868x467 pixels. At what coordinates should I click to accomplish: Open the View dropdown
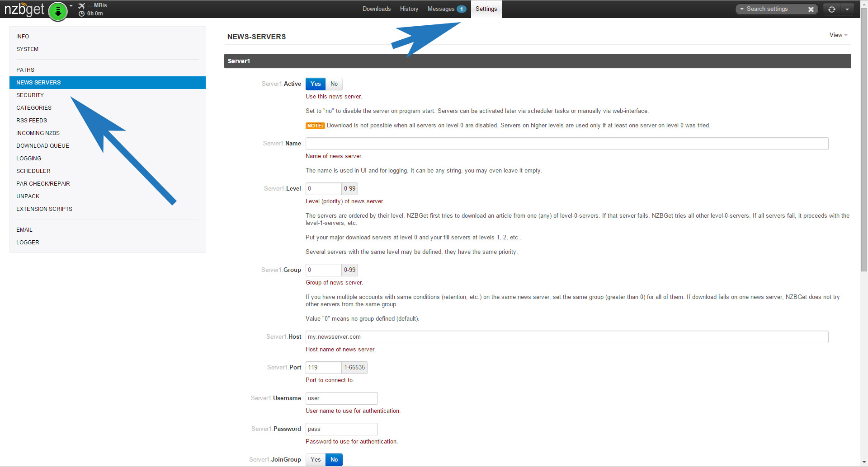pos(838,35)
